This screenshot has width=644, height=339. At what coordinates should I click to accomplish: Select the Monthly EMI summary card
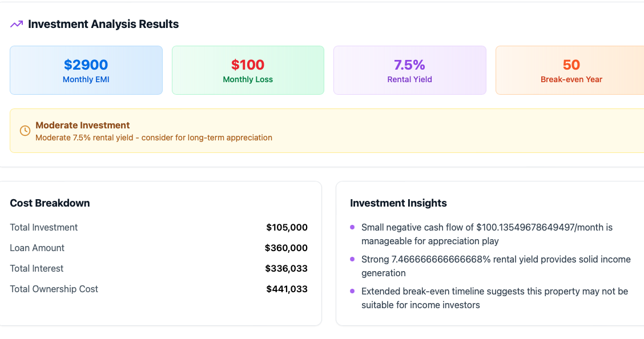[x=86, y=70]
